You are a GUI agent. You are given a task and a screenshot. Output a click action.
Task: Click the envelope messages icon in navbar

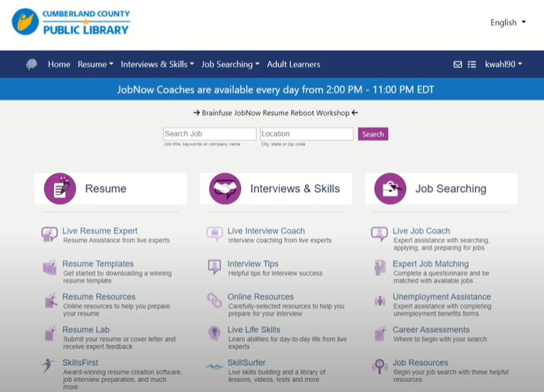click(458, 65)
